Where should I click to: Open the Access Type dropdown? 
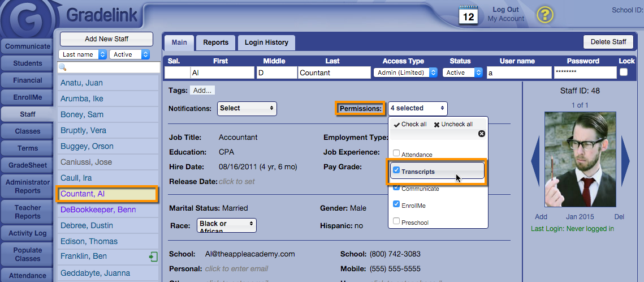405,72
